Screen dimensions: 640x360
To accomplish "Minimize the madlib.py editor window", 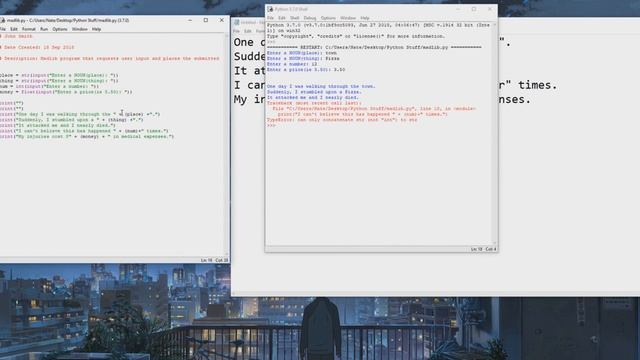I will coord(190,20).
